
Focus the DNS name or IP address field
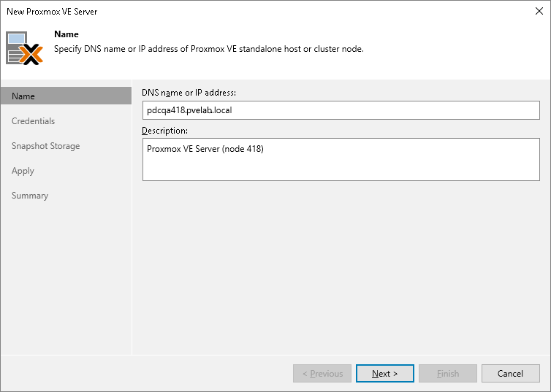[341, 110]
